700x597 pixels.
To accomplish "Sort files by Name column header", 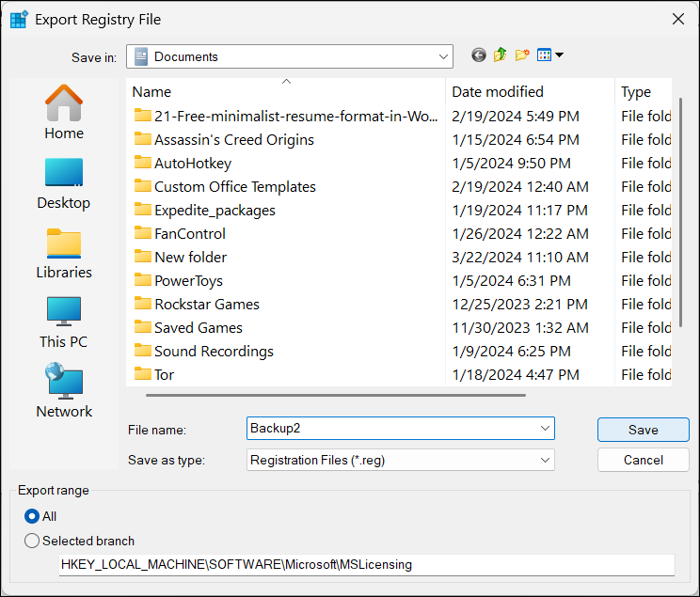I will (151, 92).
